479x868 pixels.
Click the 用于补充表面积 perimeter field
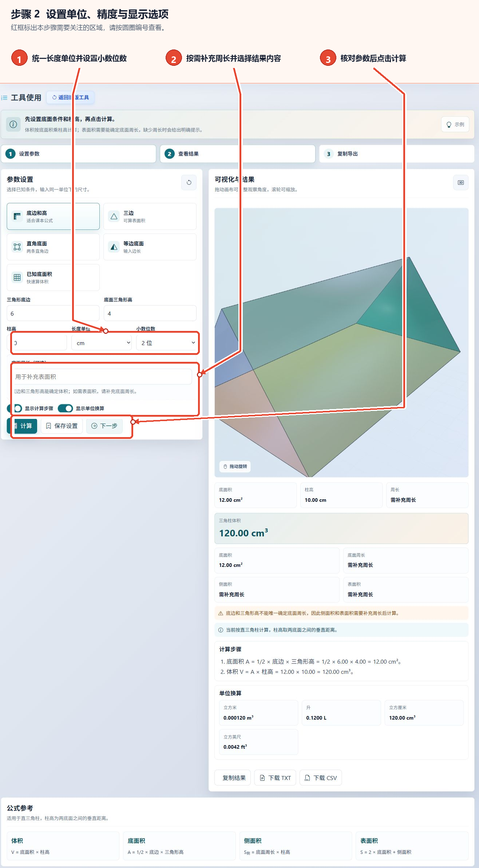[102, 377]
